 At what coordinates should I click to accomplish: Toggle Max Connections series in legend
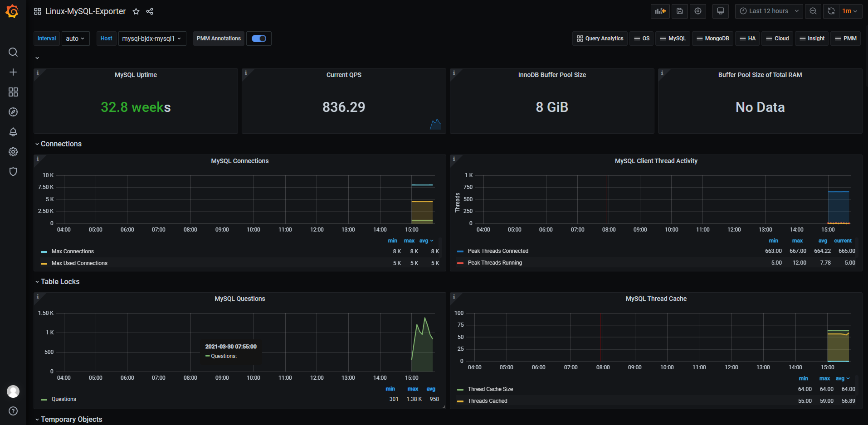[x=73, y=251]
